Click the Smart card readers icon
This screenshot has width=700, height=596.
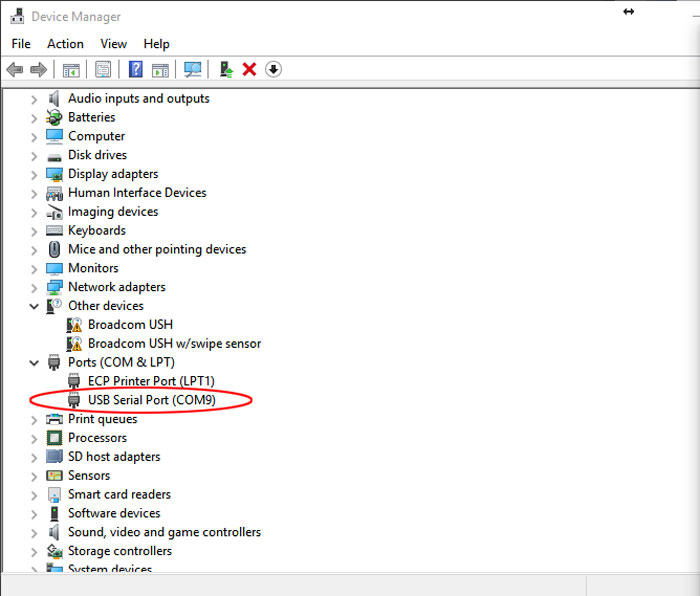pyautogui.click(x=54, y=495)
